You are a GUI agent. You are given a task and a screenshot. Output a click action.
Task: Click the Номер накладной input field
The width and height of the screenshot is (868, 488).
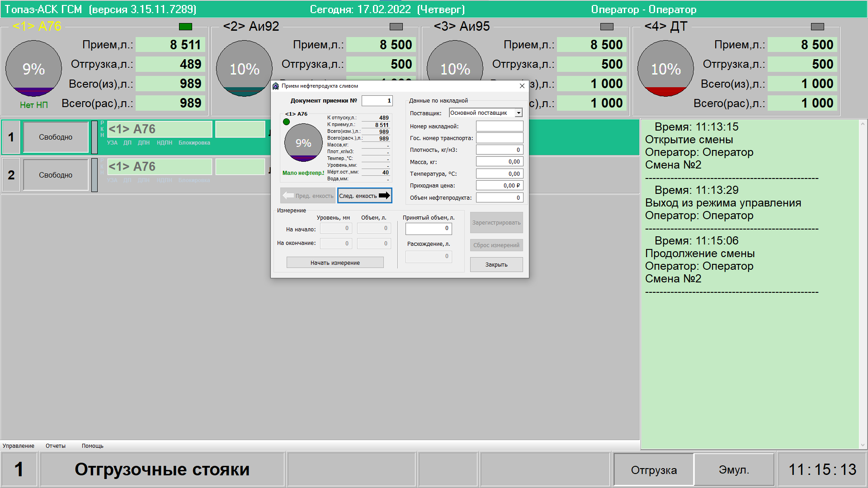click(500, 127)
